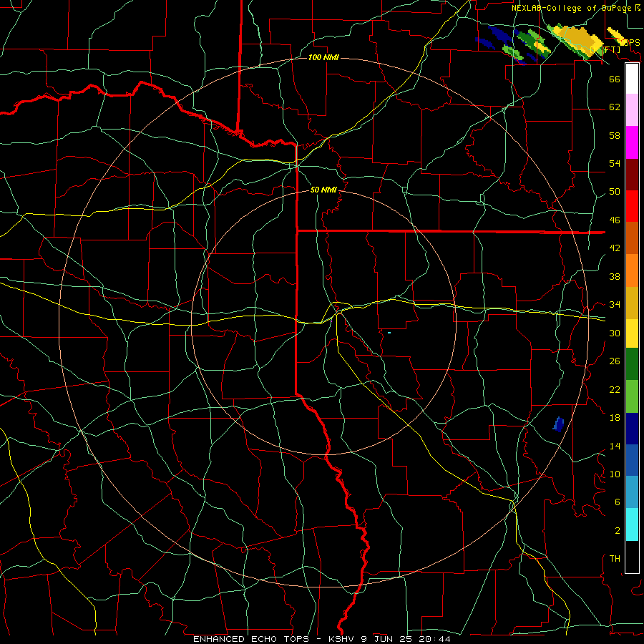Click the navy blue legend swatch

pos(632,429)
